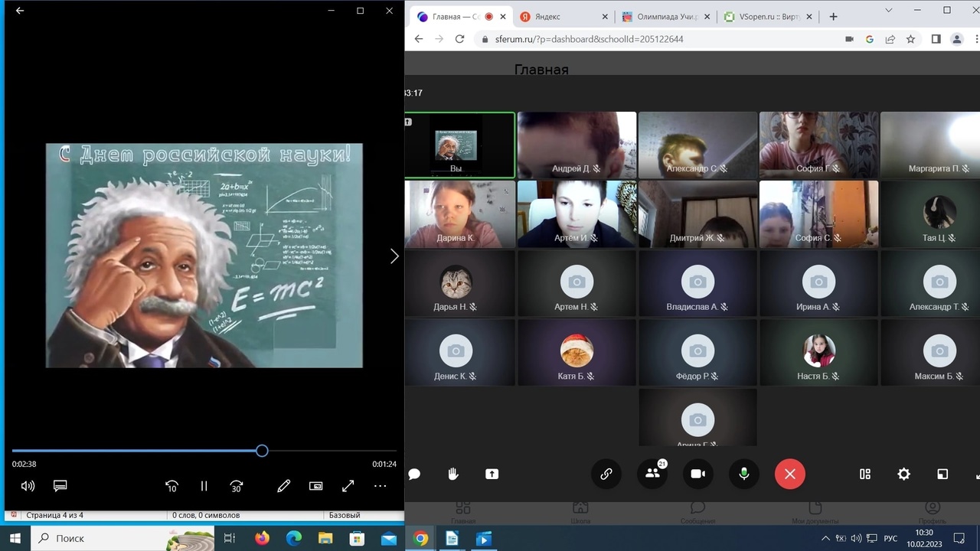Screen dimensions: 980x551
Task: Open Chrome side panel
Action: [936, 39]
